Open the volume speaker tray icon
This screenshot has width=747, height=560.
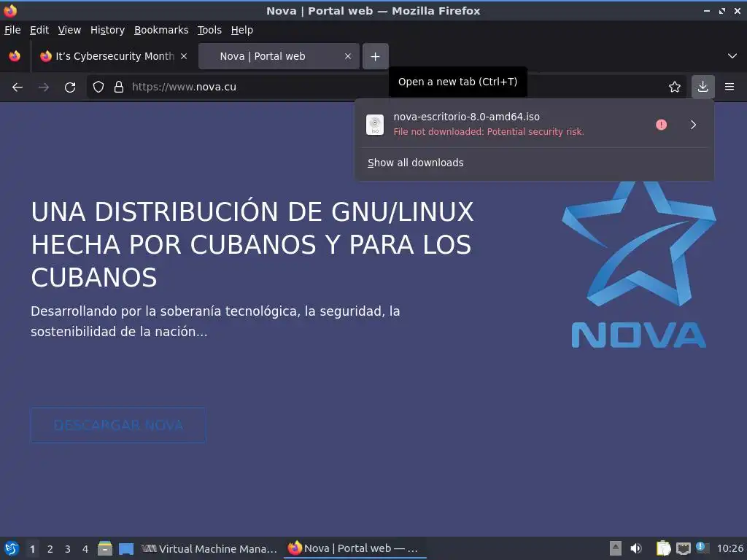[x=636, y=548]
